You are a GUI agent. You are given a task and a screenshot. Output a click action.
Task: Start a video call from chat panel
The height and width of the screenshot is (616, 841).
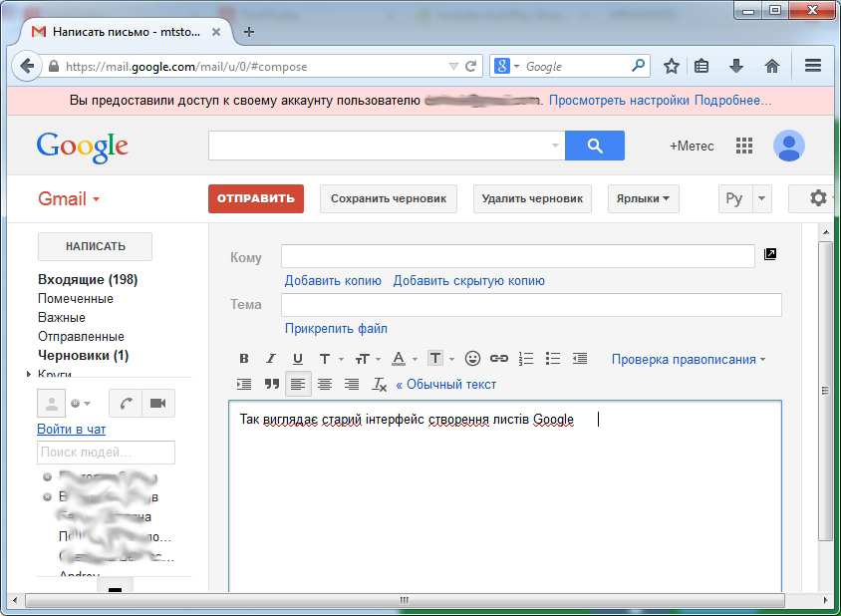pyautogui.click(x=156, y=403)
